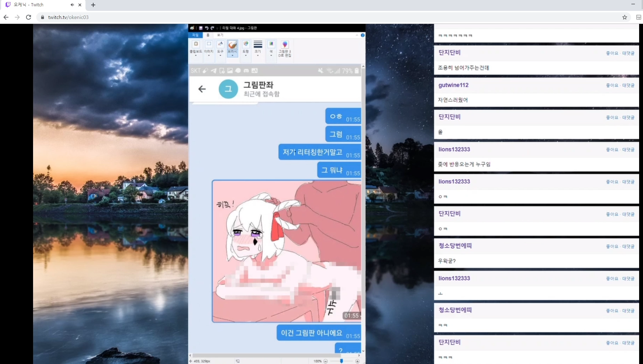Click the browser back arrow
The height and width of the screenshot is (364, 643).
(x=6, y=17)
